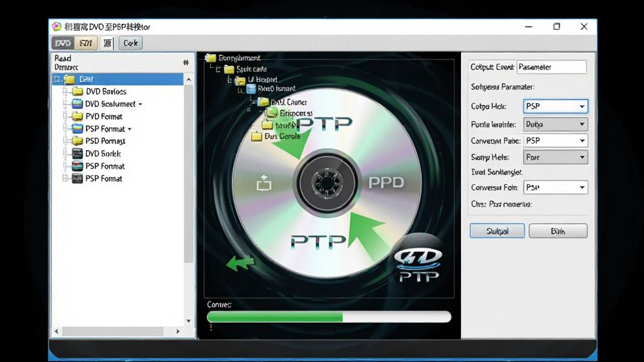Click the SDI toolbar button
Image resolution: width=644 pixels, height=362 pixels.
coord(86,43)
